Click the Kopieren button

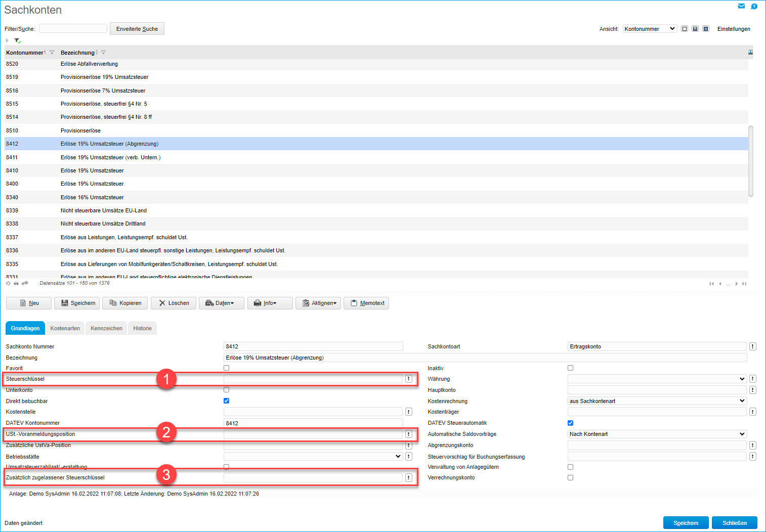125,303
